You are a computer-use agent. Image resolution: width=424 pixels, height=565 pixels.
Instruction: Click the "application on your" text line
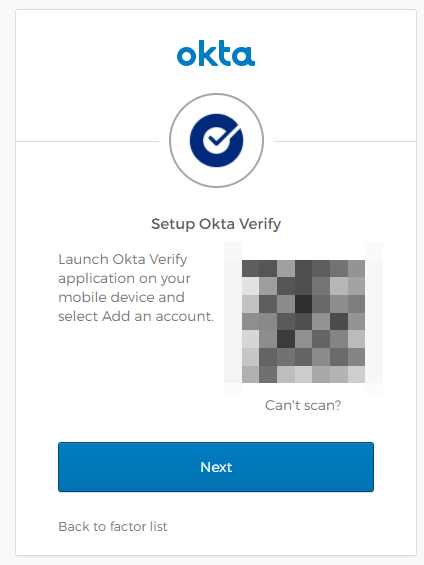click(x=124, y=279)
